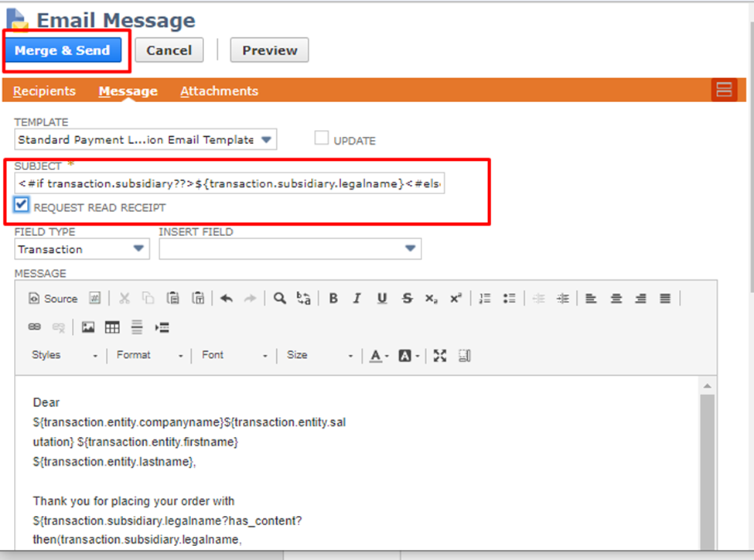Open the Format dropdown
Viewport: 754px width, 560px height.
click(150, 355)
